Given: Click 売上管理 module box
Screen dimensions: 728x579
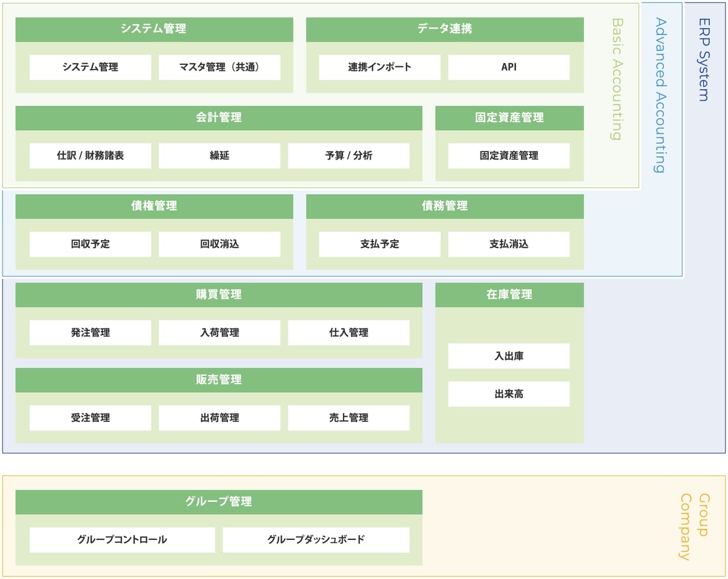Looking at the screenshot, I should coord(349,418).
